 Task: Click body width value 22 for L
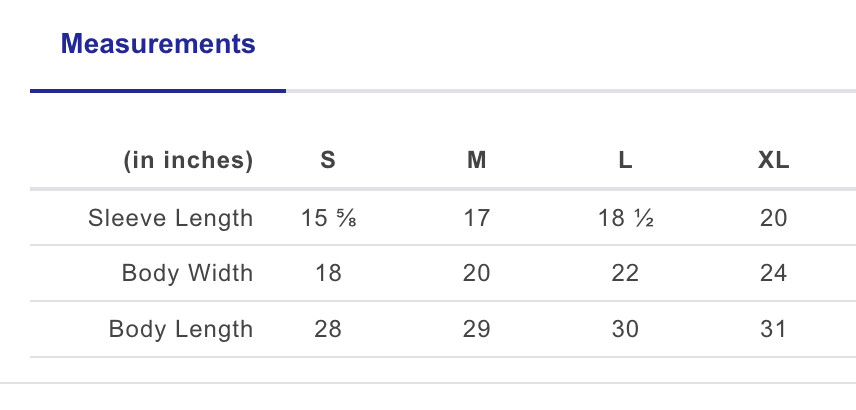tap(626, 273)
